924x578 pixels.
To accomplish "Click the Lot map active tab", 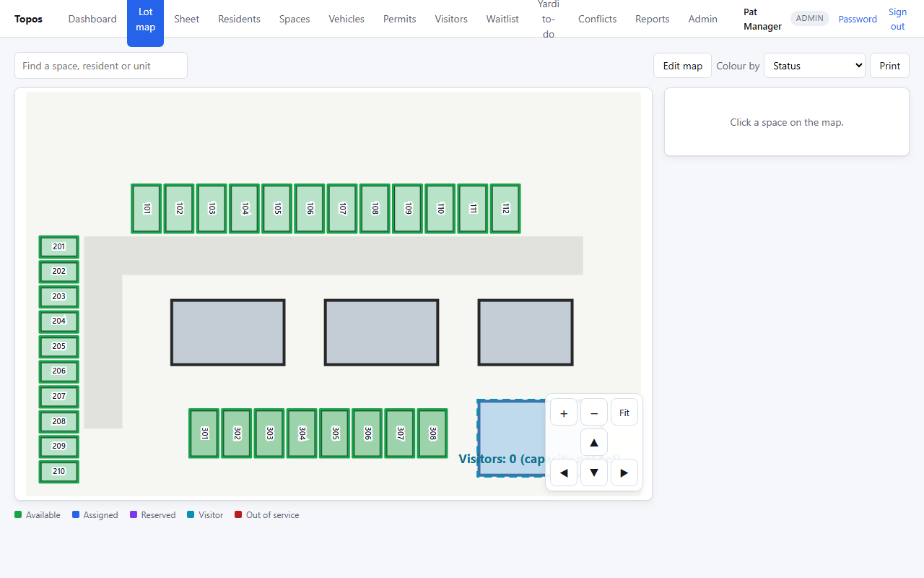I will (146, 20).
